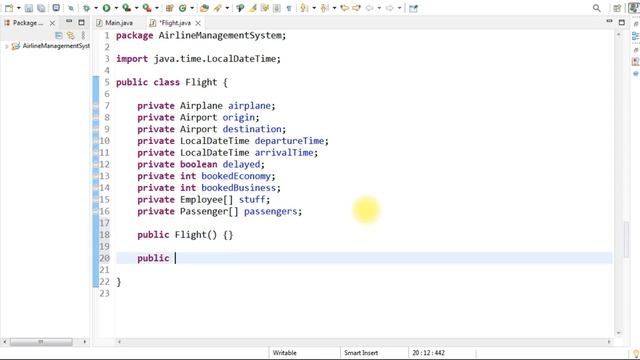Screen dimensions: 640x360
Task: Click the 'bookedEconomy' field name
Action: (236, 176)
